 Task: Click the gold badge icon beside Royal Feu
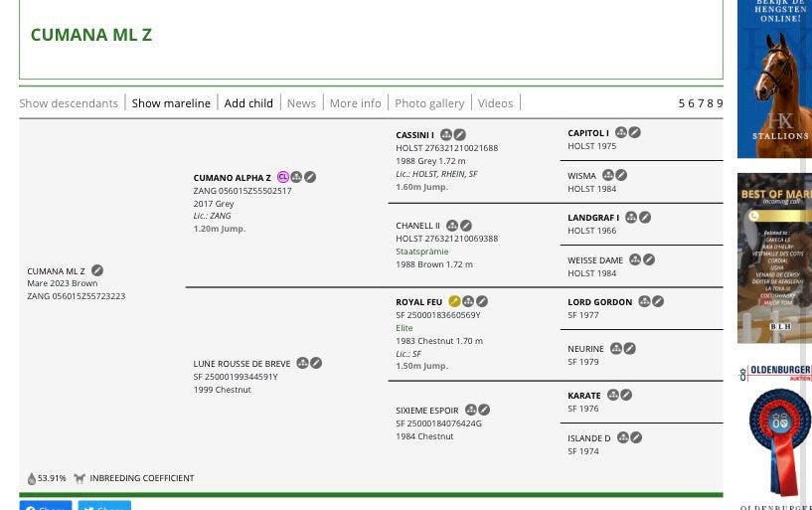[x=454, y=301]
